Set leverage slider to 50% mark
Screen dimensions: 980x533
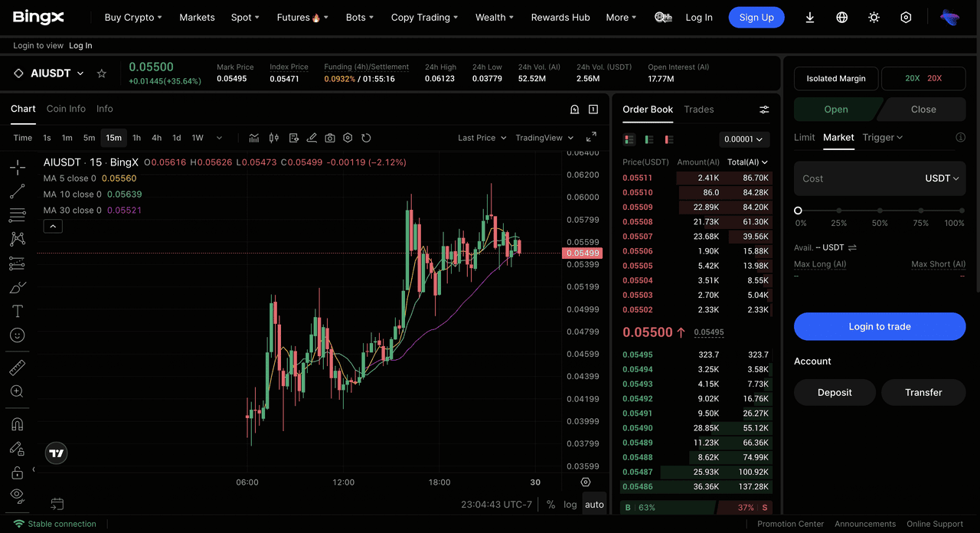pos(880,211)
